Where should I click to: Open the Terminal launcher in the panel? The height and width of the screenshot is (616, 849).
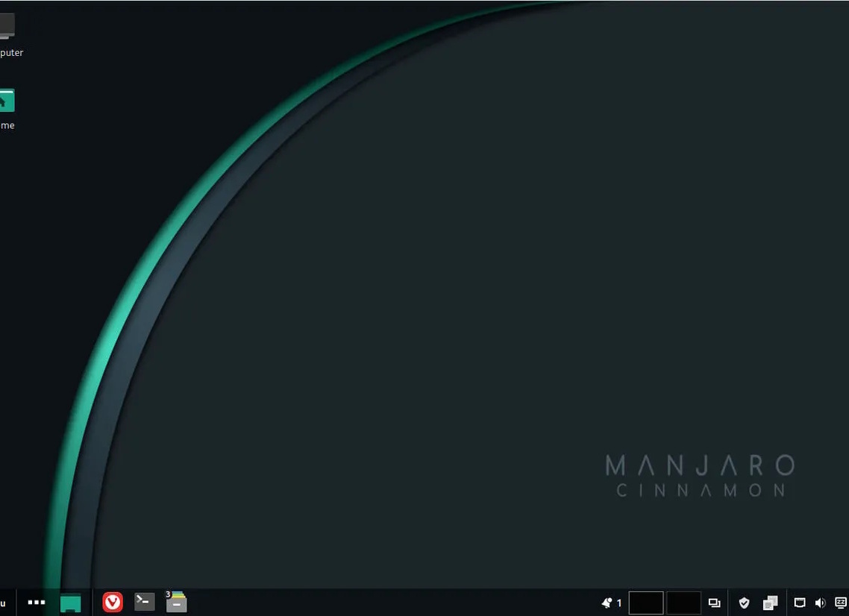tap(145, 602)
